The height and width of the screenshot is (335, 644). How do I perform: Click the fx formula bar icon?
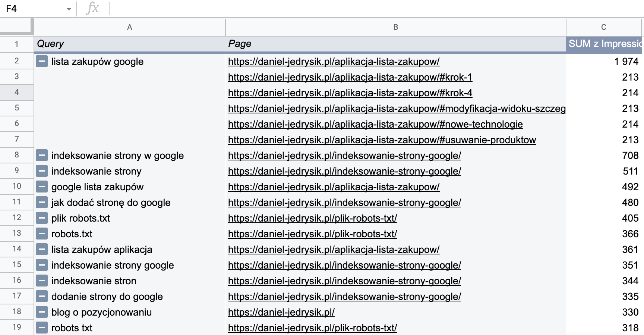point(92,8)
